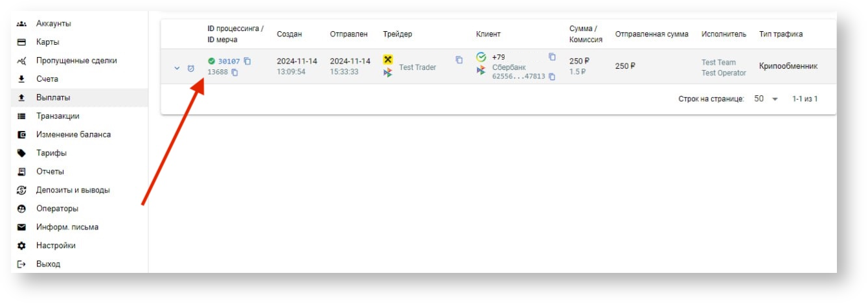Click the alarm clock icon in row 30107
Image resolution: width=868 pixels, height=304 pixels.
[191, 67]
